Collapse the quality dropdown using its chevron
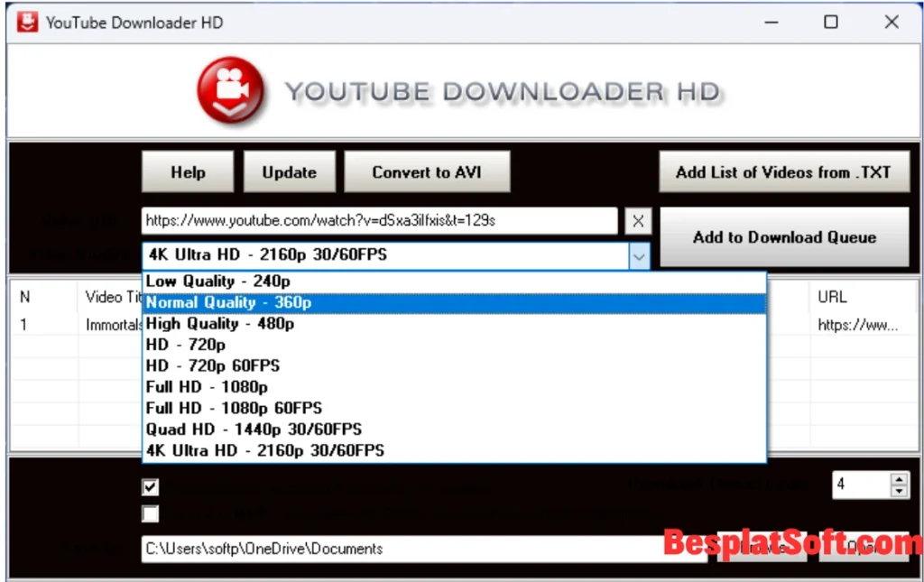Viewport: 924px width, 582px height. [x=640, y=256]
